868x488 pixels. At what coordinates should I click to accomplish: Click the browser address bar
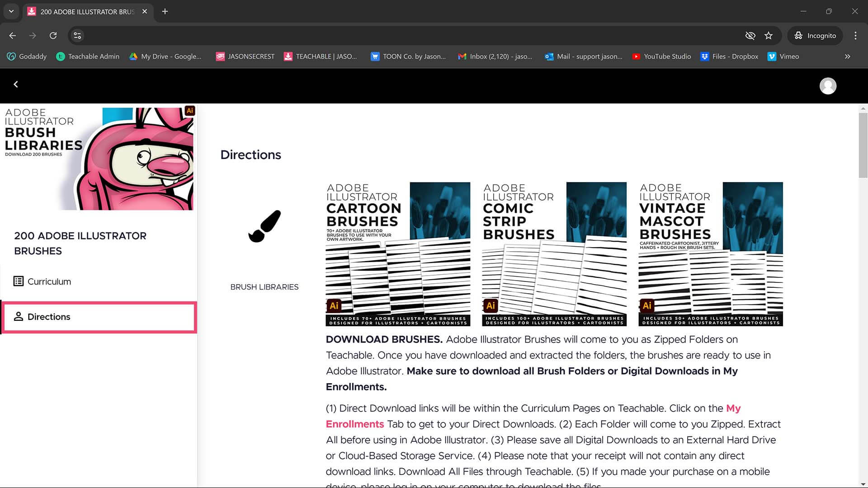coord(411,36)
